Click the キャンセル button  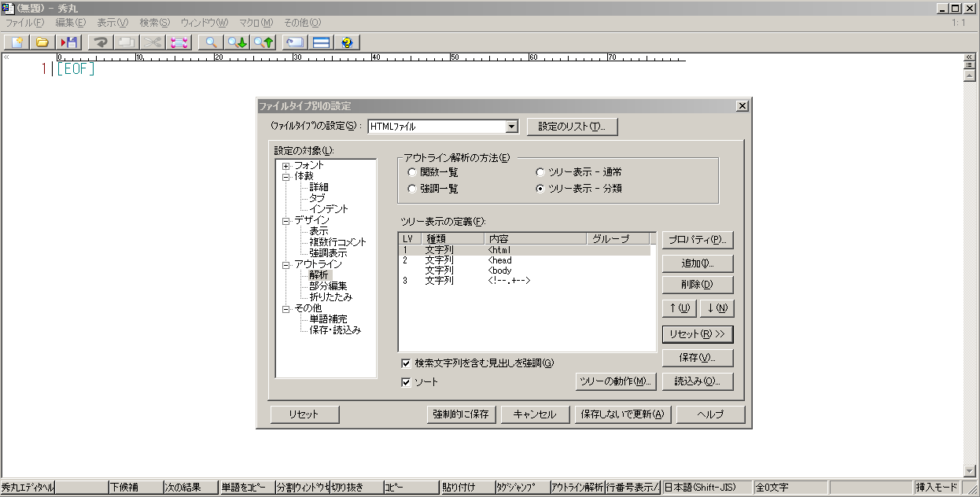535,414
